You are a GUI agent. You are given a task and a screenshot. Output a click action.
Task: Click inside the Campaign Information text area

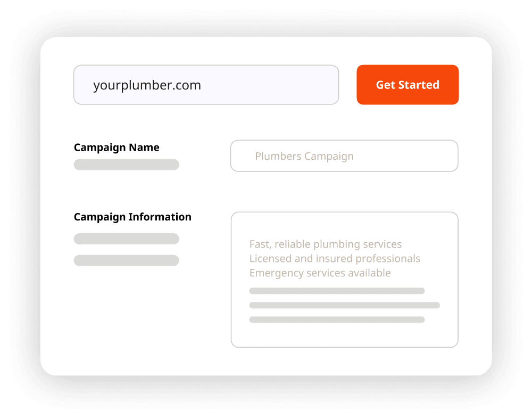344,280
